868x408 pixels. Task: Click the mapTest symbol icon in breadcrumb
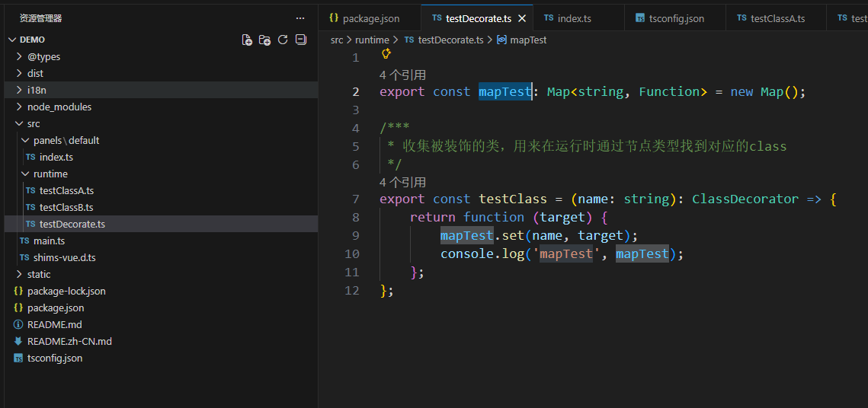501,40
